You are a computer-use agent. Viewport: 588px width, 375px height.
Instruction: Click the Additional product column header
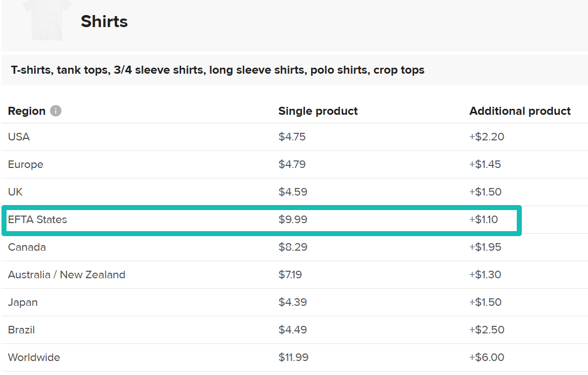tap(520, 111)
